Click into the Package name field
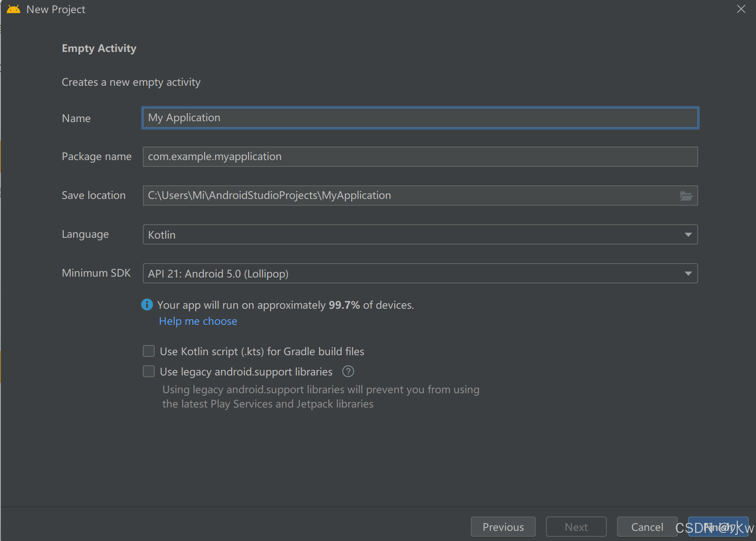Screen dimensions: 756x541 (x=420, y=157)
